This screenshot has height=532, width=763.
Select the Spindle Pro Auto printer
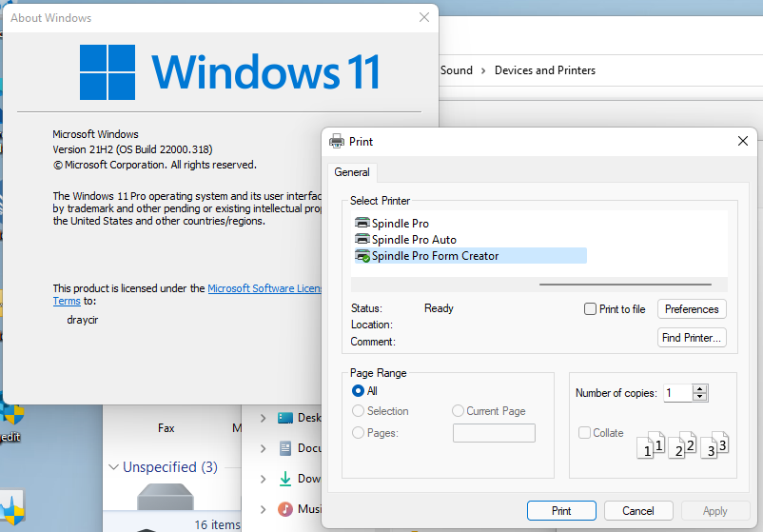[x=405, y=240]
